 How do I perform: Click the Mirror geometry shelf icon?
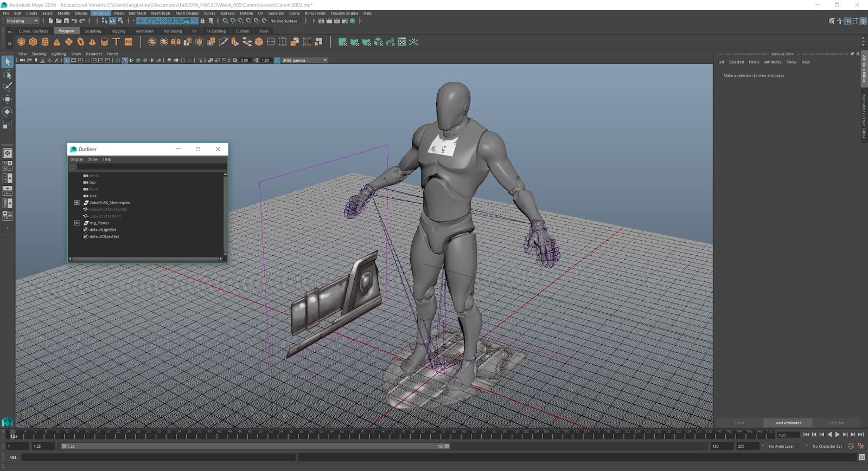coord(176,42)
